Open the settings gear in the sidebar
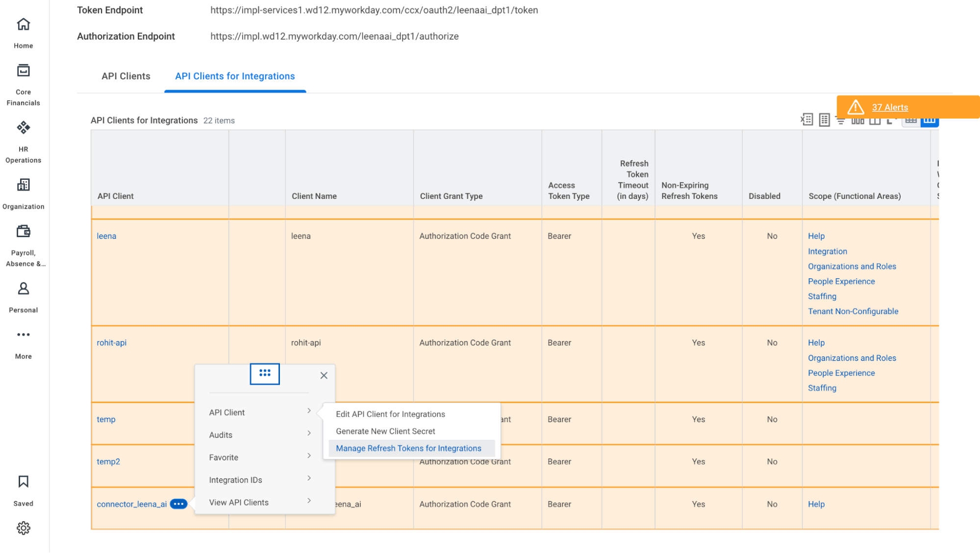Screen dimensions: 980x553 [x=23, y=528]
